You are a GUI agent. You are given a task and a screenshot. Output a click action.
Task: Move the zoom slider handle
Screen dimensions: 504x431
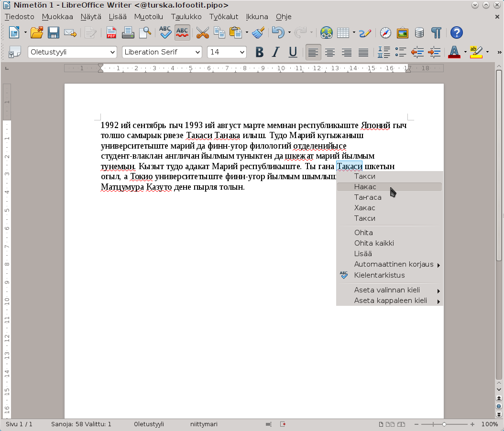click(444, 424)
